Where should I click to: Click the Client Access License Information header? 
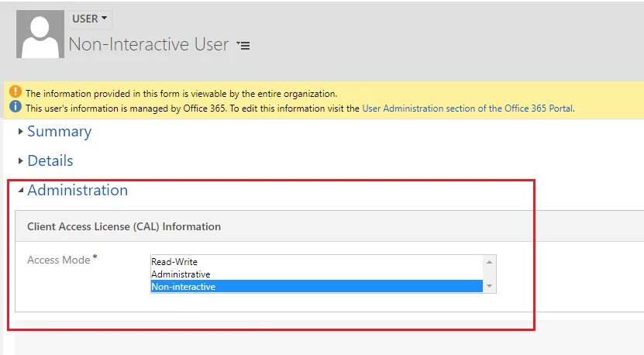coord(124,227)
